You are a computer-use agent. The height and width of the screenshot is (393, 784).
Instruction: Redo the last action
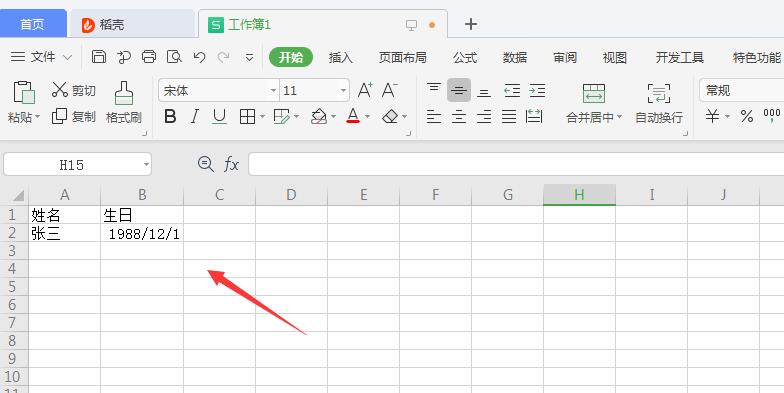point(224,57)
